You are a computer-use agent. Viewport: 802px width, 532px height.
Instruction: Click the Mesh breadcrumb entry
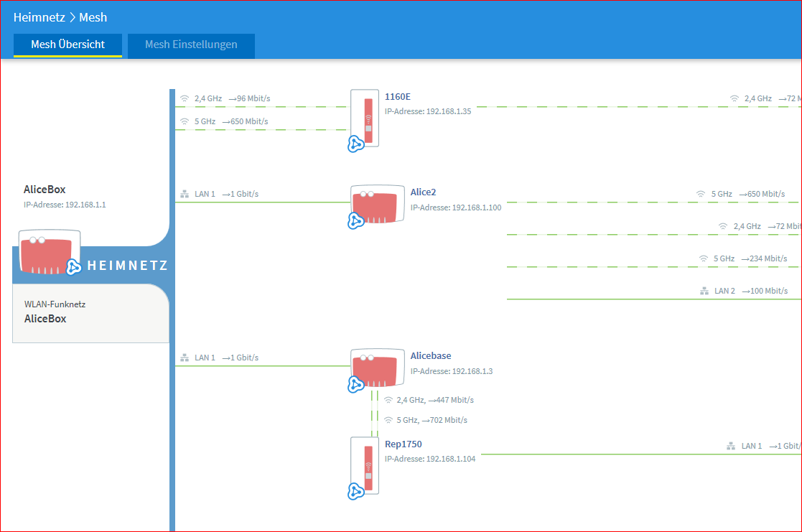pos(93,17)
